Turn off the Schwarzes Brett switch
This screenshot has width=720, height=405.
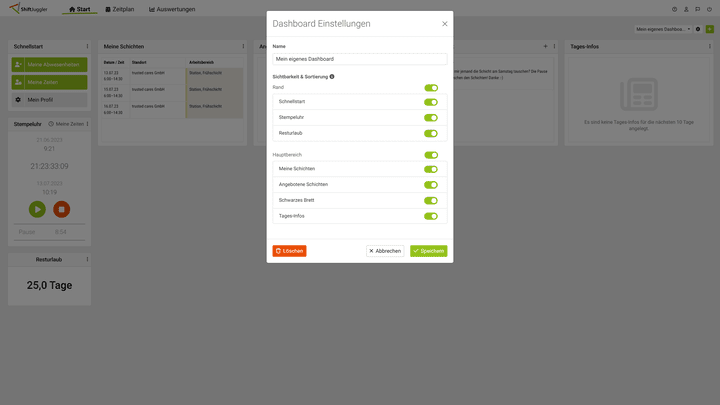click(431, 200)
